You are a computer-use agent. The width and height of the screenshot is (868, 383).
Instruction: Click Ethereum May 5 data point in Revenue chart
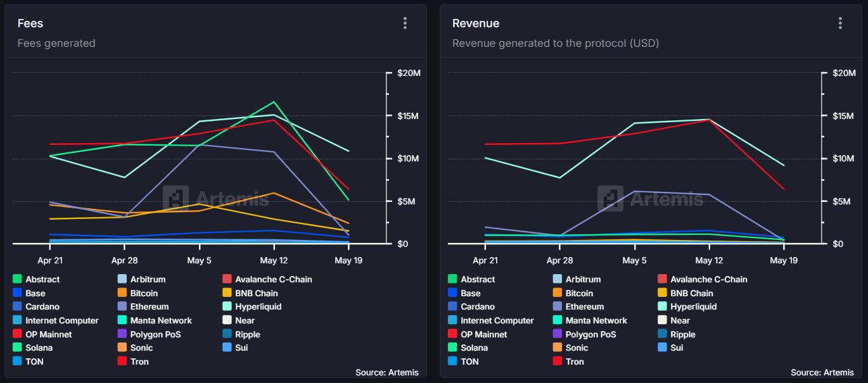coord(634,191)
